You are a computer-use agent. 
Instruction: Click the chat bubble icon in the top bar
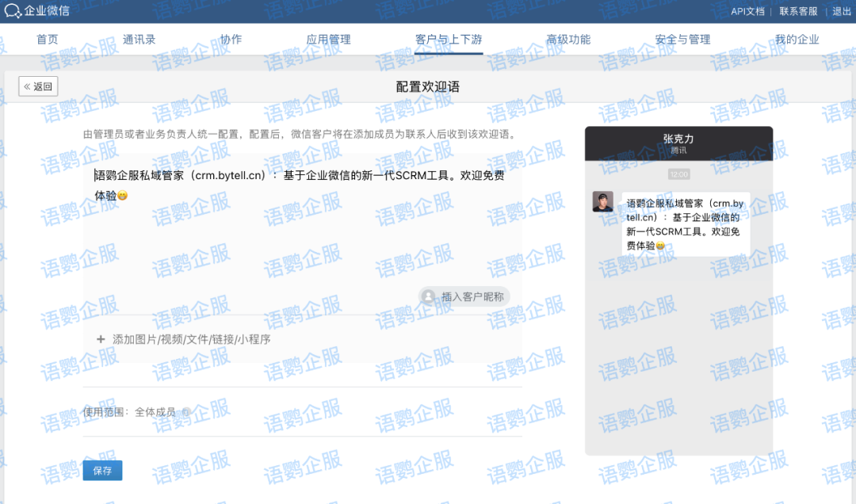(x=14, y=10)
